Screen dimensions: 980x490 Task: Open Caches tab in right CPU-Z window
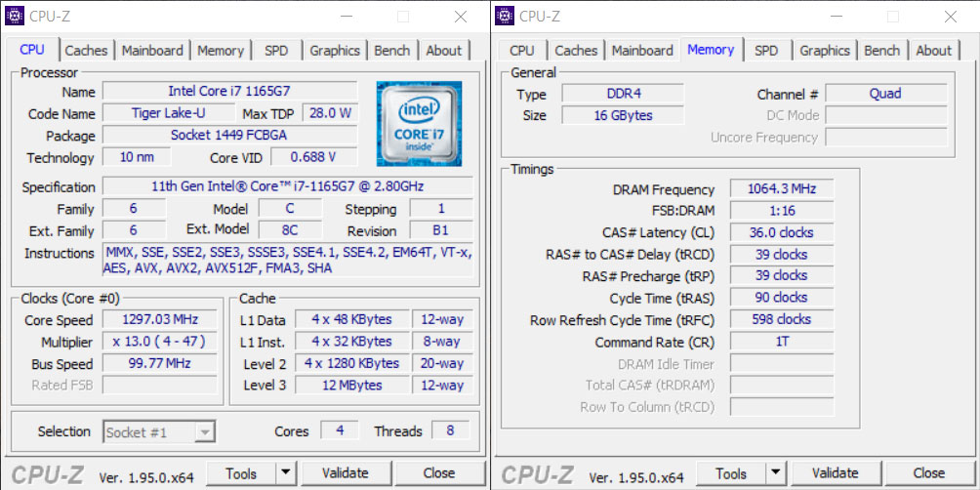point(576,51)
